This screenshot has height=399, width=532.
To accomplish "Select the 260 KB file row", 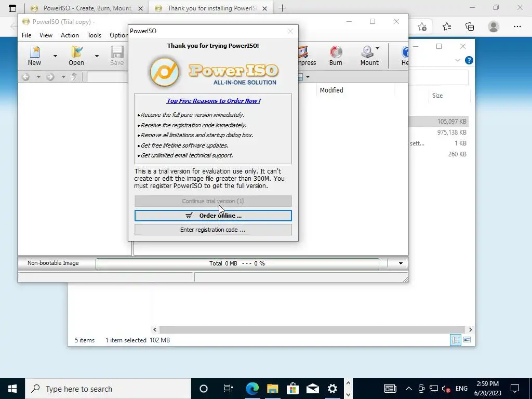I will click(x=438, y=154).
